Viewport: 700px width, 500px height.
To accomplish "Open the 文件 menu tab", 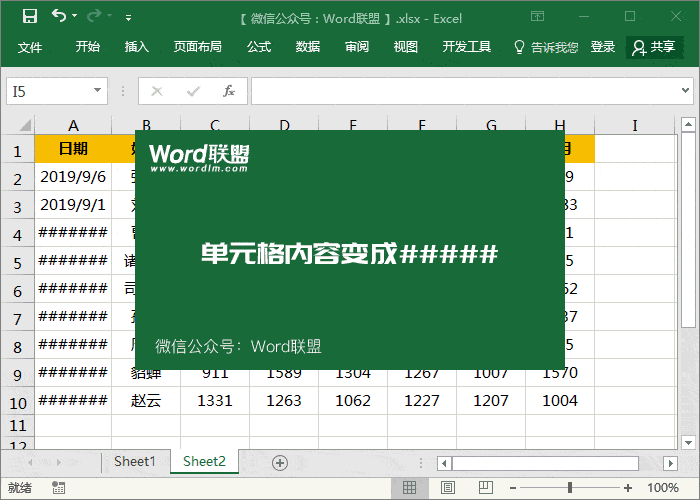I will [30, 47].
